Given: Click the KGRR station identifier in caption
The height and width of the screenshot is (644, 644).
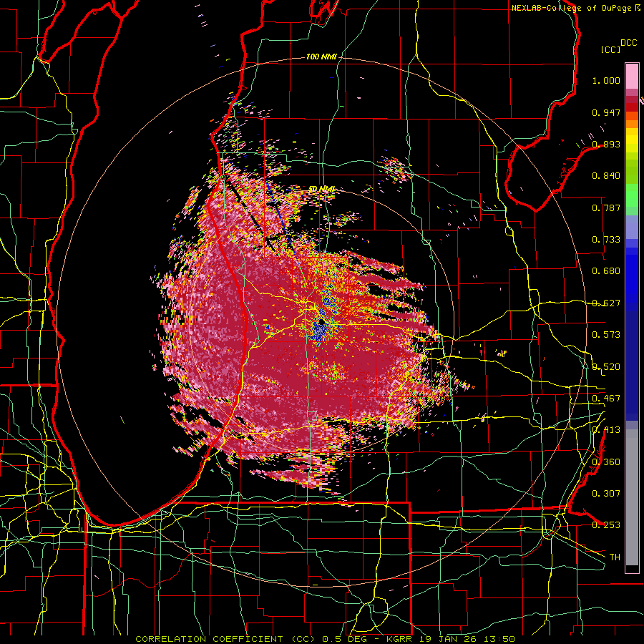Looking at the screenshot, I should point(400,639).
